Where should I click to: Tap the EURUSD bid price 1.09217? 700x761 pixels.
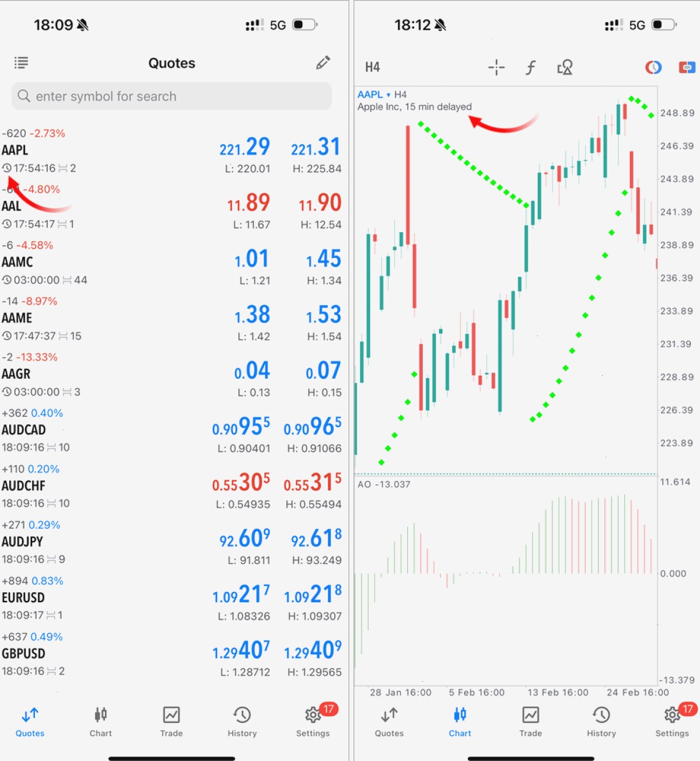tap(242, 595)
